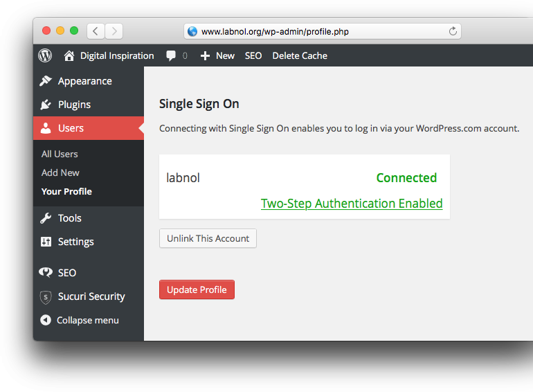Click the browser forward arrow
The height and width of the screenshot is (392, 533).
[x=114, y=31]
